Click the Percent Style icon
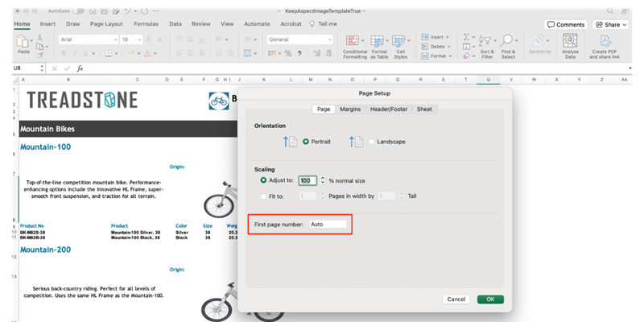The image size is (644, 322). pos(288,53)
